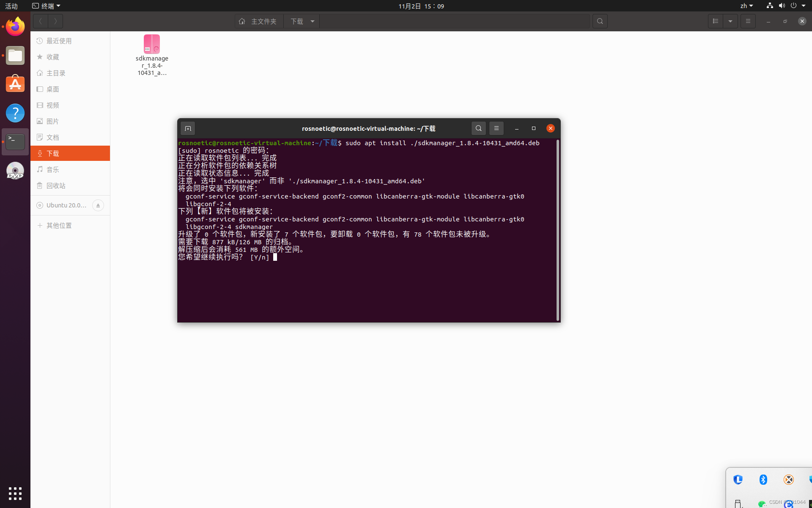Toggle the file manager search bar
The height and width of the screenshot is (508, 812).
[x=600, y=21]
